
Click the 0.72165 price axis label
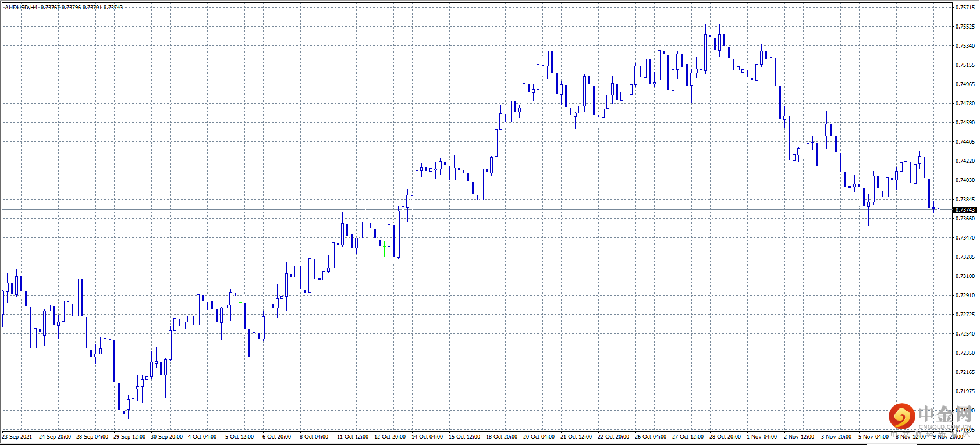(x=965, y=372)
